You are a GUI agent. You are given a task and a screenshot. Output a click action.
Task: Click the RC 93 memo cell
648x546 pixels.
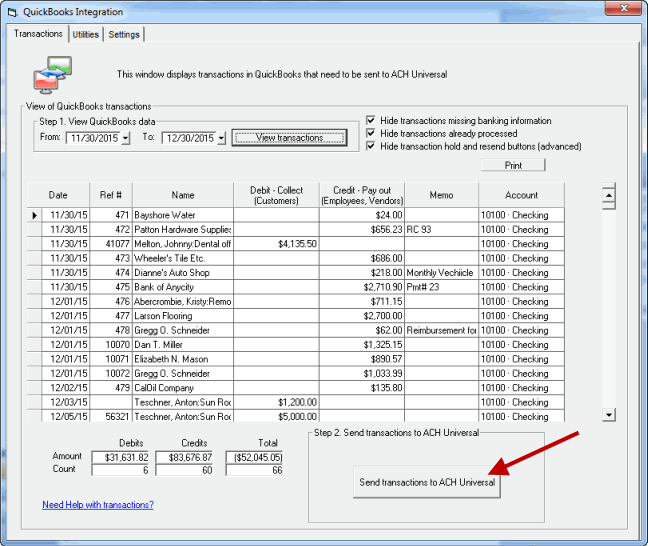pyautogui.click(x=441, y=229)
